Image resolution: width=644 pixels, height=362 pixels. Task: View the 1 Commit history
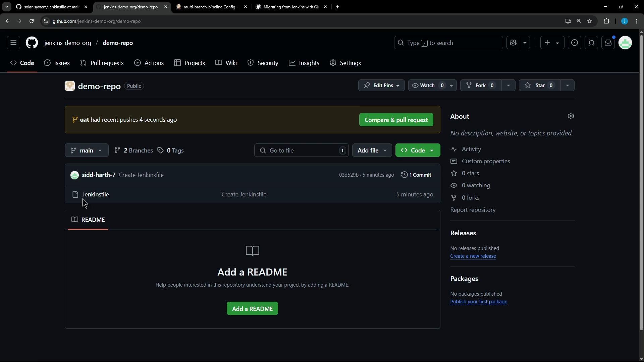(x=416, y=175)
